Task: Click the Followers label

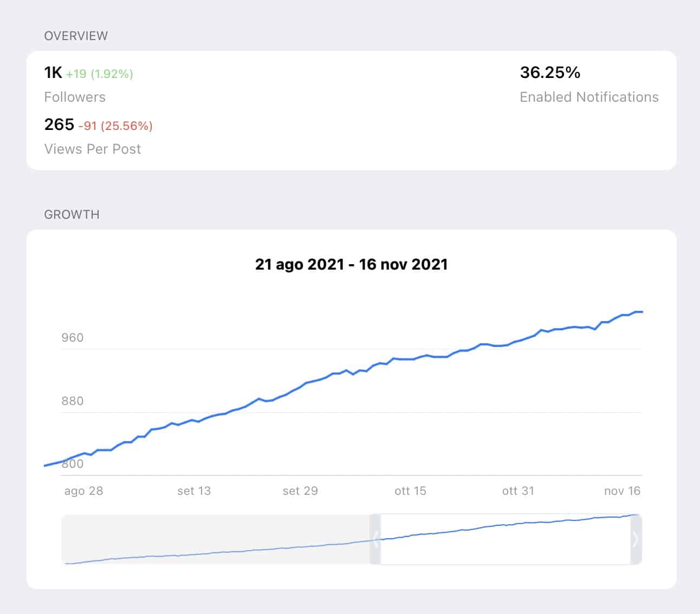Action: click(75, 97)
